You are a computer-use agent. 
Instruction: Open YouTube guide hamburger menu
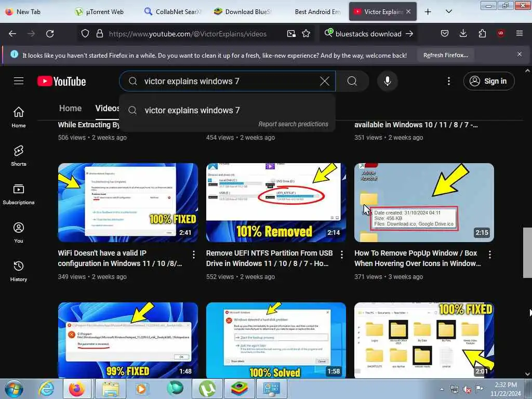(19, 81)
